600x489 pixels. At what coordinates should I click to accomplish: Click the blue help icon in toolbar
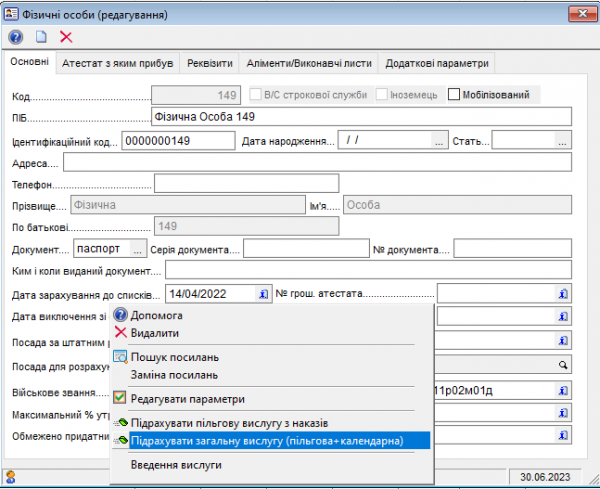[16, 37]
